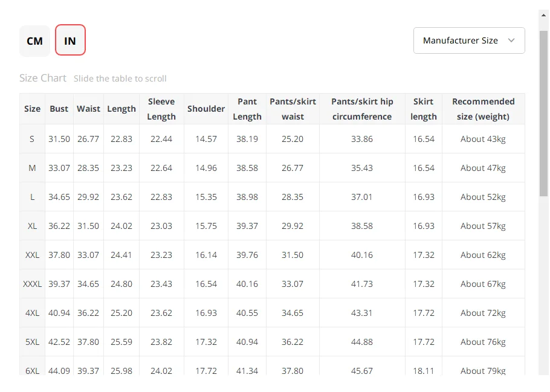The height and width of the screenshot is (392, 550).
Task: Switch size units to CM
Action: [x=34, y=40]
